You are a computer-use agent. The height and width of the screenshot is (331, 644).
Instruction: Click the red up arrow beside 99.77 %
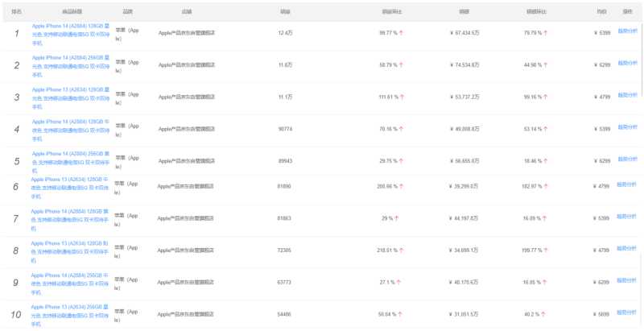pyautogui.click(x=401, y=33)
